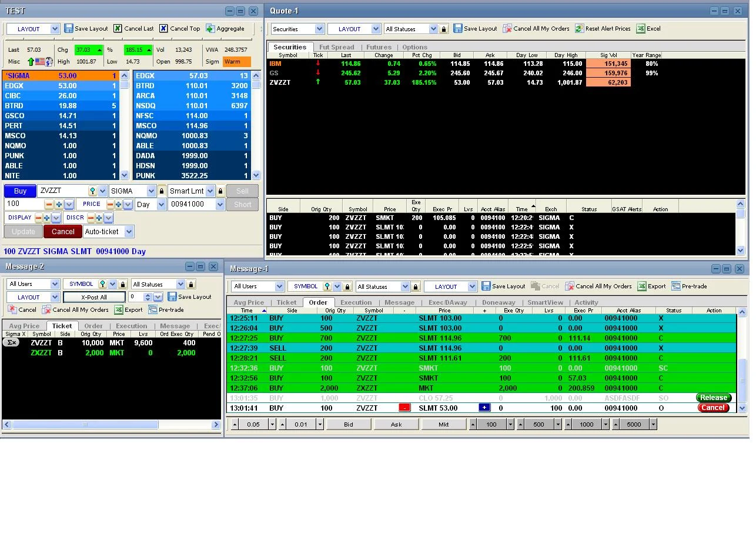Toggle the All Statuses lock in Message-1
Image resolution: width=756 pixels, height=533 pixels.
pos(416,287)
